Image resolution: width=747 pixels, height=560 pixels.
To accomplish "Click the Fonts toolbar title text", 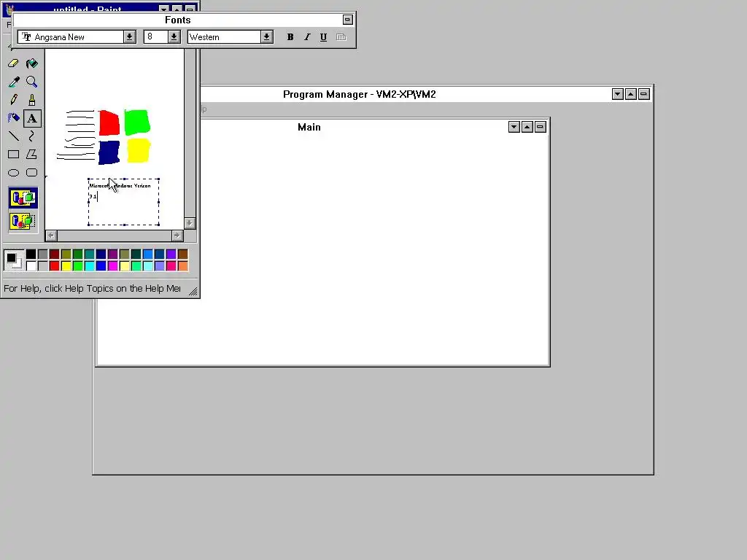I will point(178,20).
